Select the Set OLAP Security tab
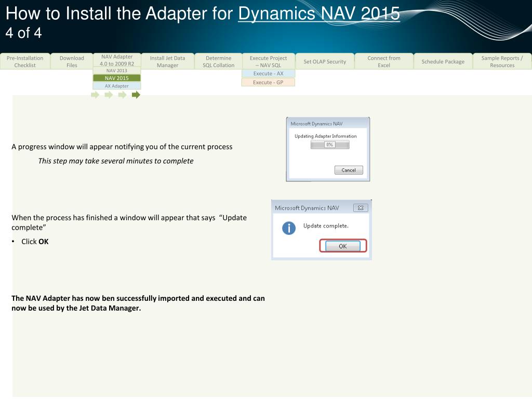 (x=325, y=61)
